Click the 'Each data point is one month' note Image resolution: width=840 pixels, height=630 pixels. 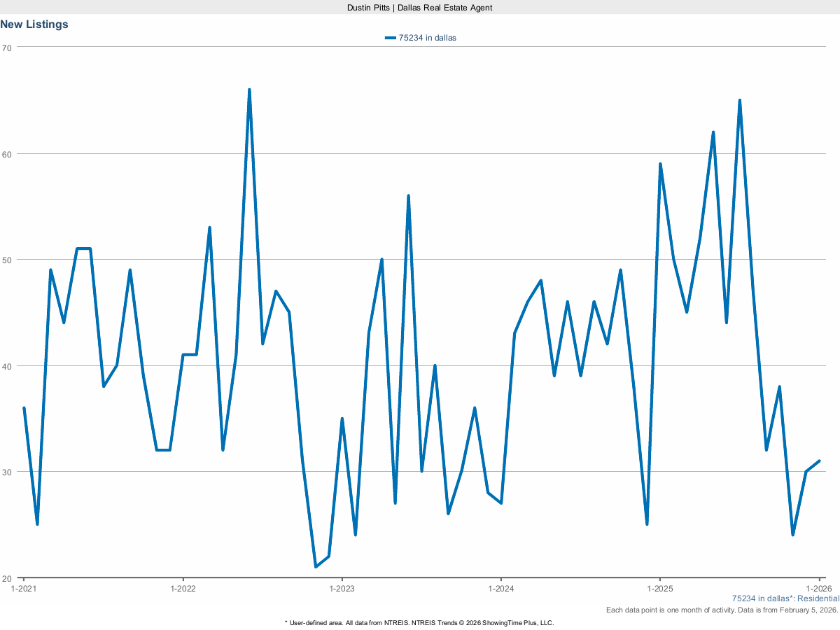tap(721, 610)
